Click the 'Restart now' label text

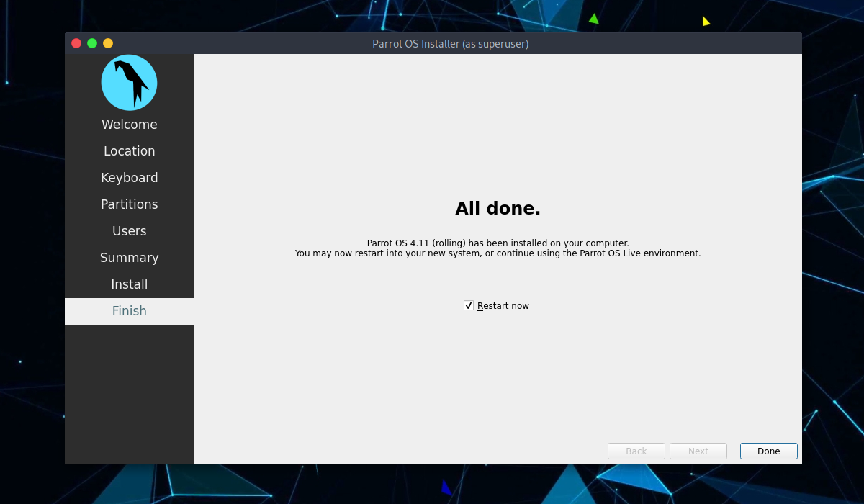(x=503, y=306)
